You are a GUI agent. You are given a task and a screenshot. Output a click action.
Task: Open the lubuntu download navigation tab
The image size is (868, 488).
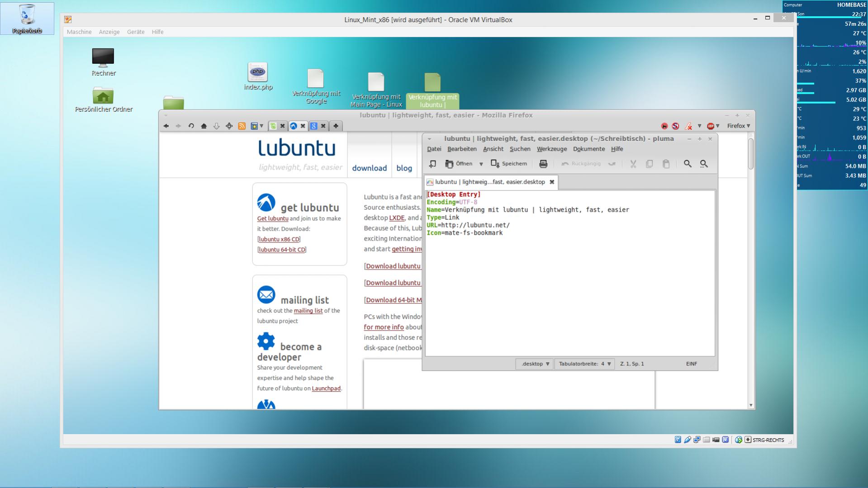(369, 168)
